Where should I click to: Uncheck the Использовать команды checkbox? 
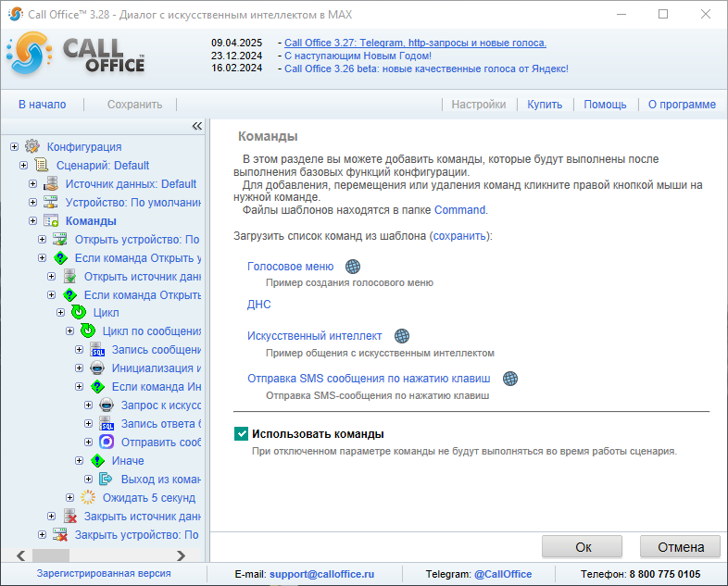click(242, 433)
